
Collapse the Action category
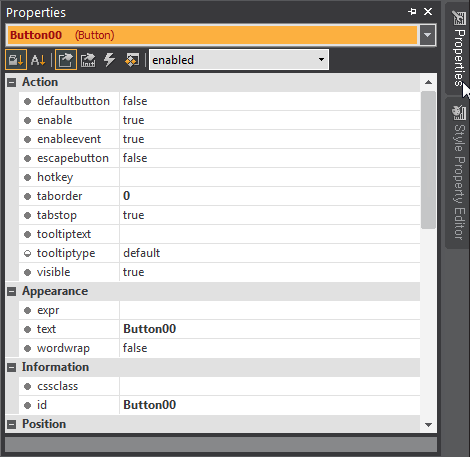click(x=12, y=82)
